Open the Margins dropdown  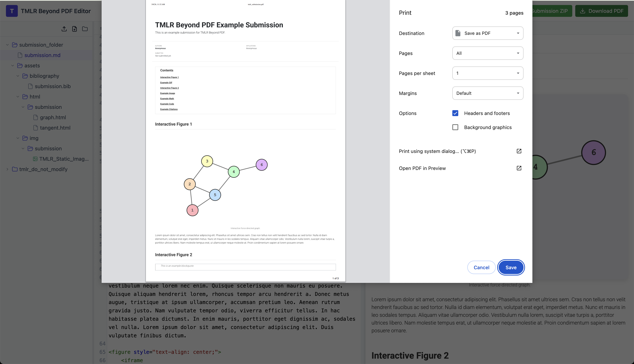pos(488,93)
